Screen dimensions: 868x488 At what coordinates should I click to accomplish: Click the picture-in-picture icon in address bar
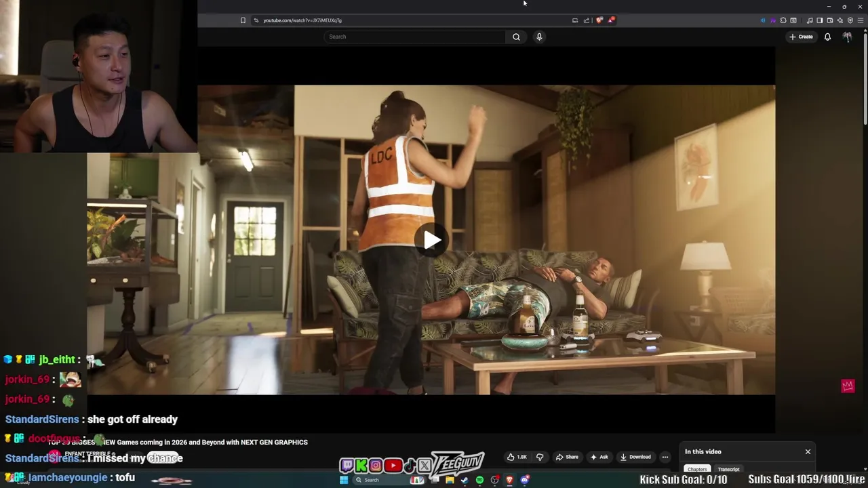[575, 20]
